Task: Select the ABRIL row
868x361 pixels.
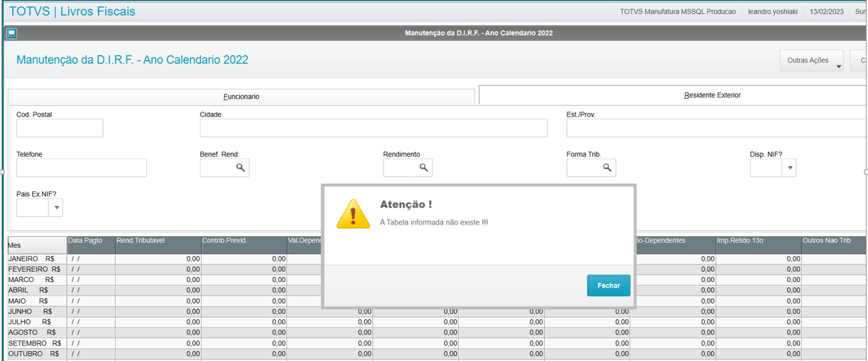Action: point(437,291)
